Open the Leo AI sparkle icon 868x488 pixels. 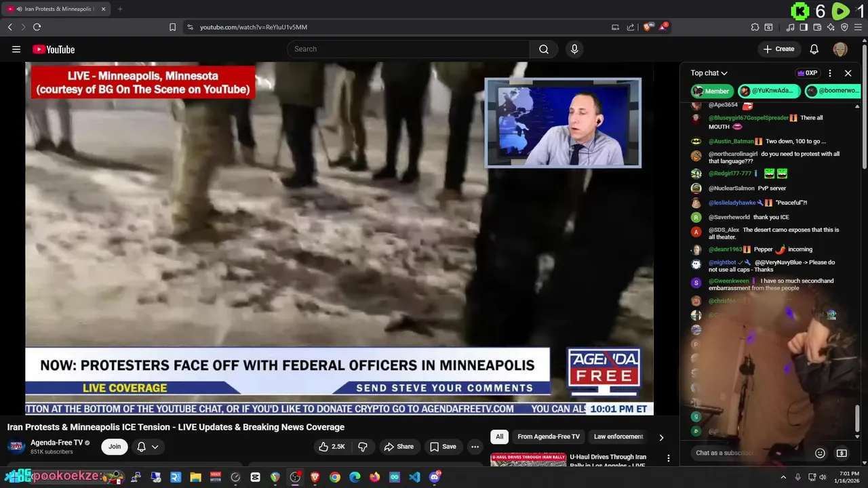point(831,27)
